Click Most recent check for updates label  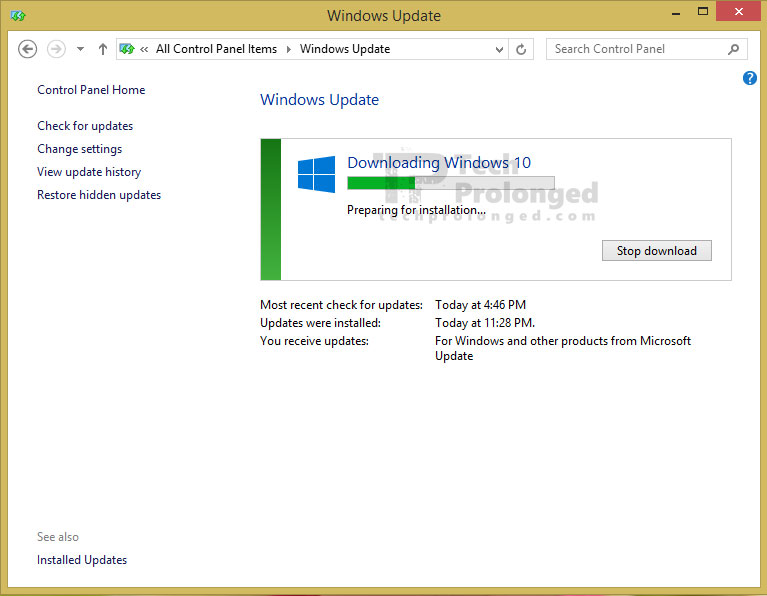click(341, 305)
